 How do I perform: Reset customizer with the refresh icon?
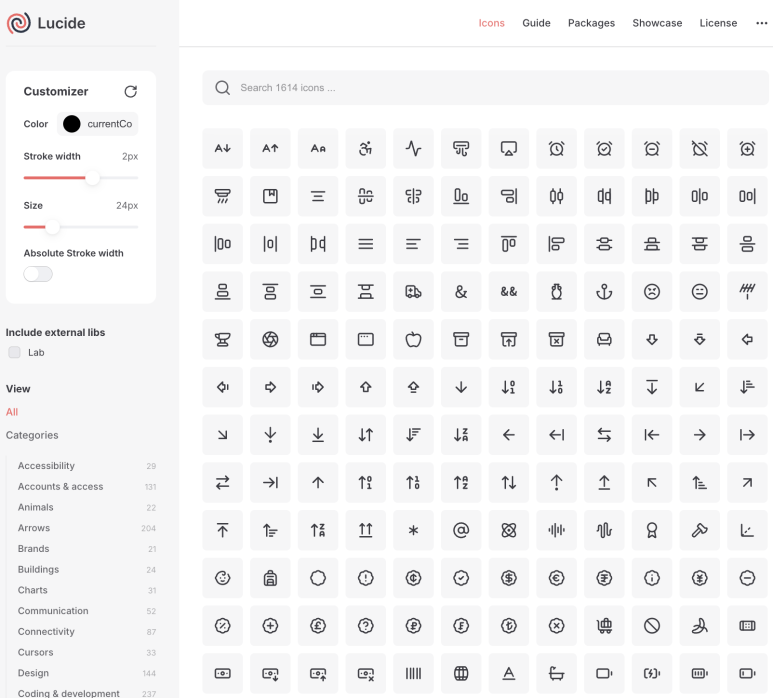[x=131, y=92]
